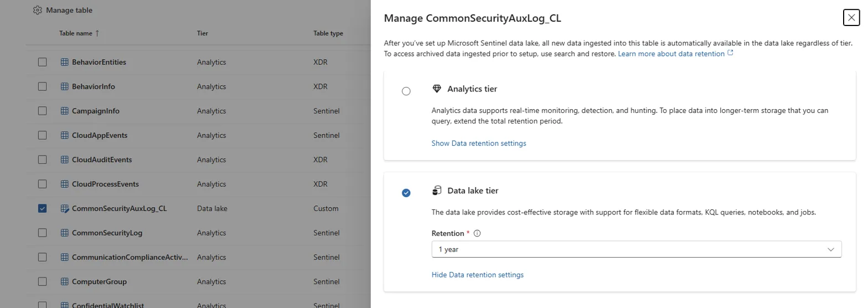Check the CloudAppEvents row checkbox

tap(43, 135)
